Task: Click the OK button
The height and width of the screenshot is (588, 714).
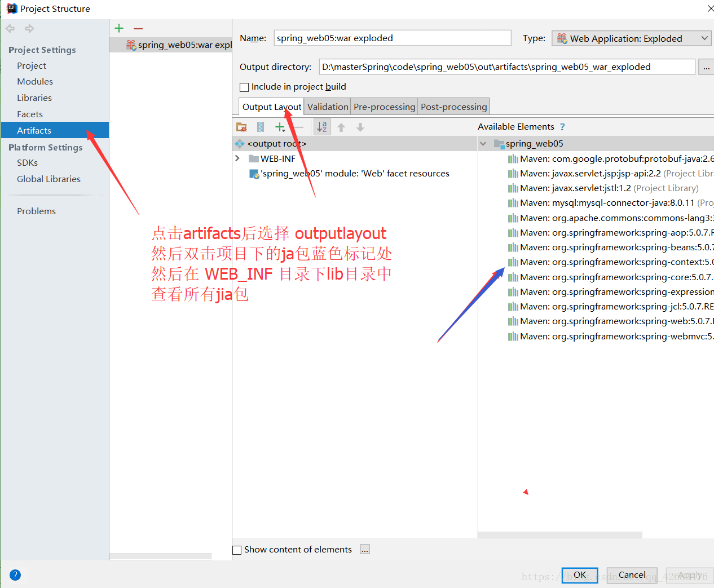Action: coord(580,575)
